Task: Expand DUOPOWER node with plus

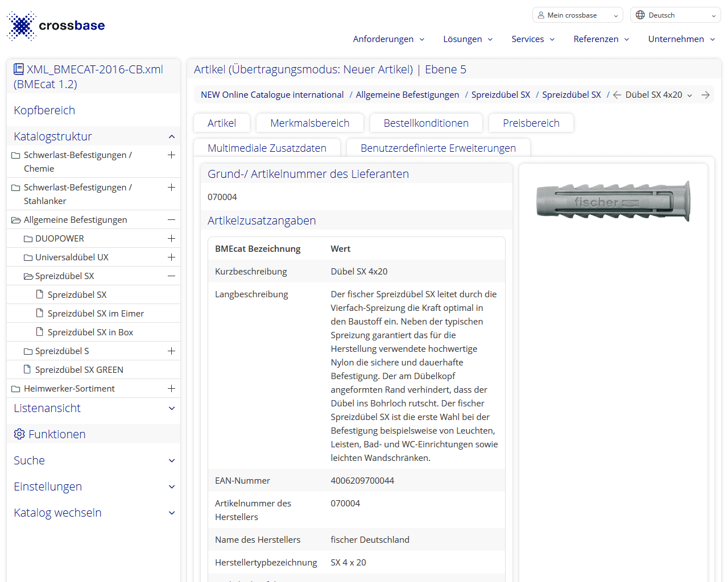Action: 171,238
